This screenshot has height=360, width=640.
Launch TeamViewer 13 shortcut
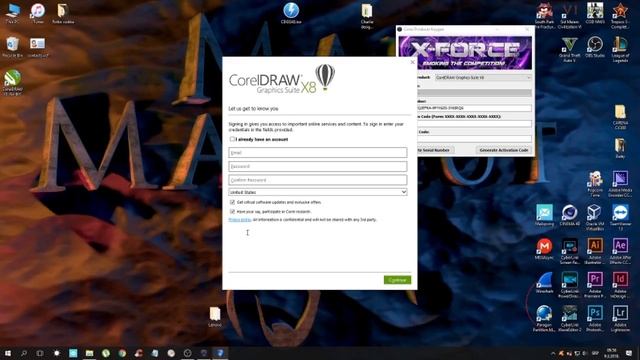pyautogui.click(x=620, y=218)
